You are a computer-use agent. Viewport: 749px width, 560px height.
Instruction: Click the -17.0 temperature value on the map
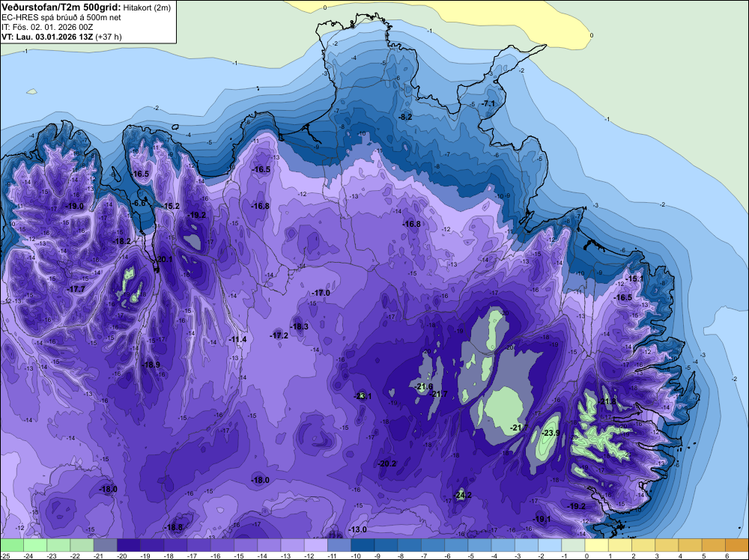pyautogui.click(x=321, y=293)
